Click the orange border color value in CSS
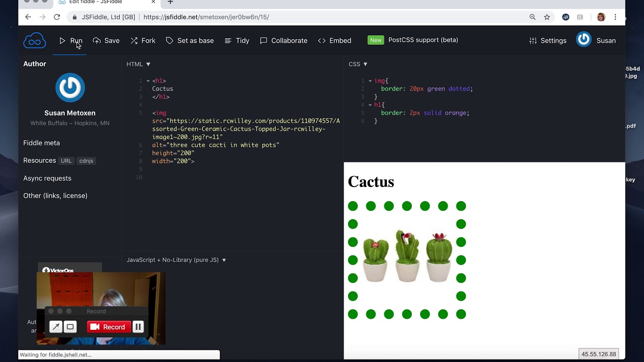This screenshot has height=362, width=644. (x=455, y=113)
